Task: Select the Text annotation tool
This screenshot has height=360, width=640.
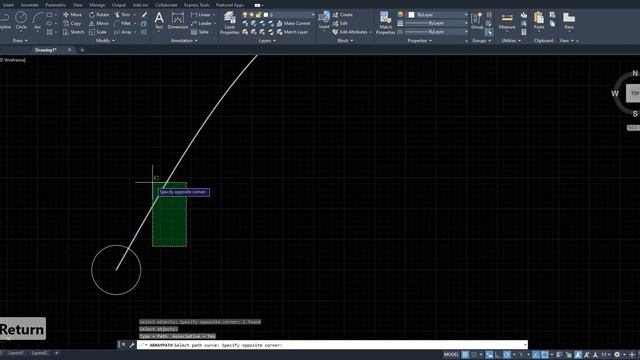Action: (159, 20)
